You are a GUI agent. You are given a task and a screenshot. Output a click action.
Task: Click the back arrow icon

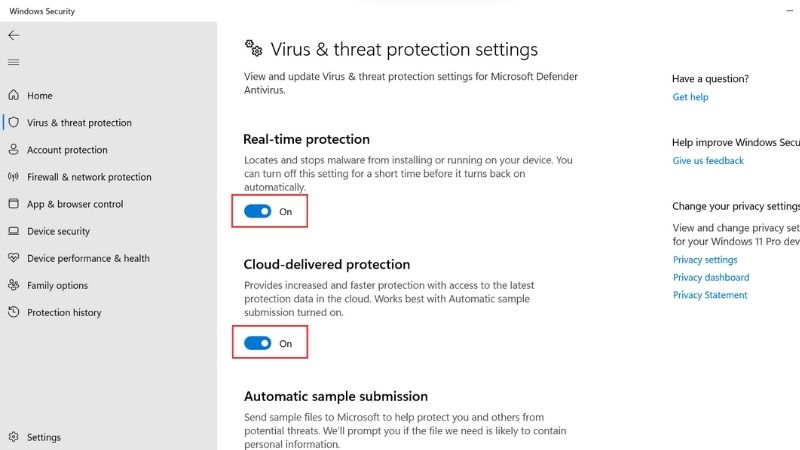tap(14, 35)
